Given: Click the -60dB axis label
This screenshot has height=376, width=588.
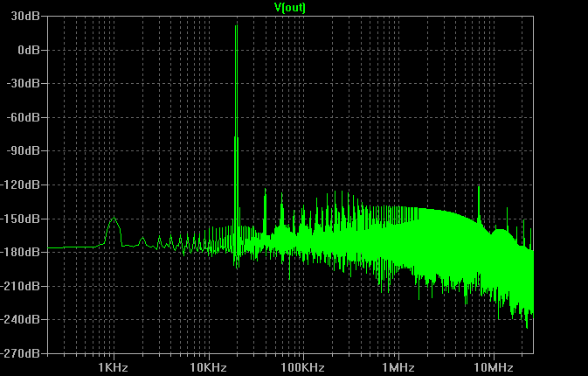Looking at the screenshot, I should pyautogui.click(x=24, y=117).
